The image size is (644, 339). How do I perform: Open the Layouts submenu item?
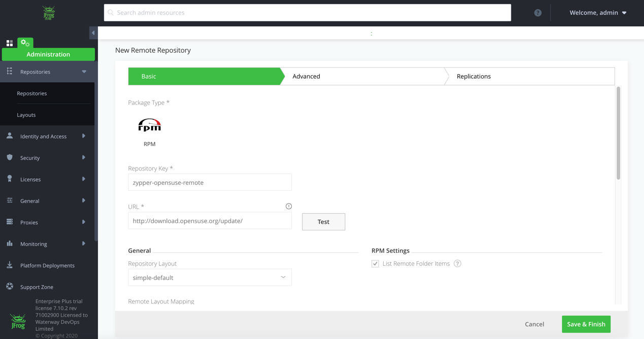pos(26,115)
